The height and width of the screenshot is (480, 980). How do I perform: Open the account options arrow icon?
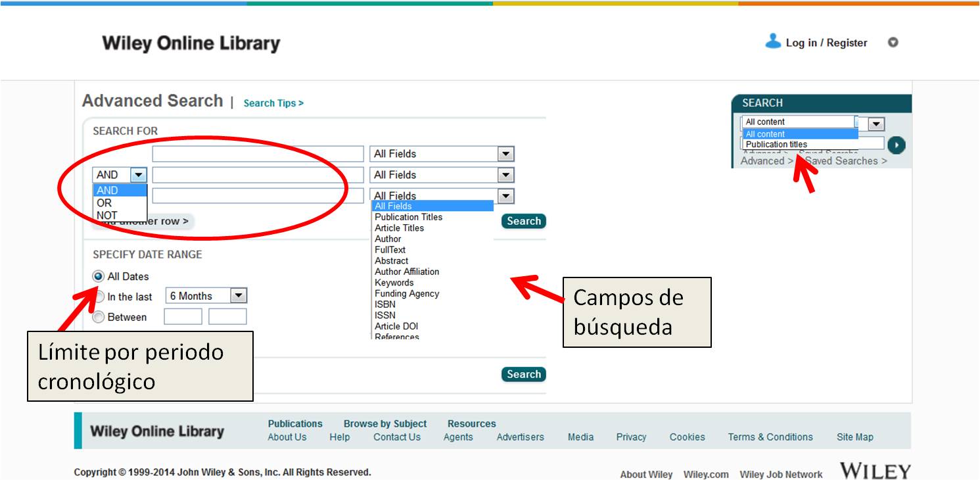pyautogui.click(x=893, y=43)
